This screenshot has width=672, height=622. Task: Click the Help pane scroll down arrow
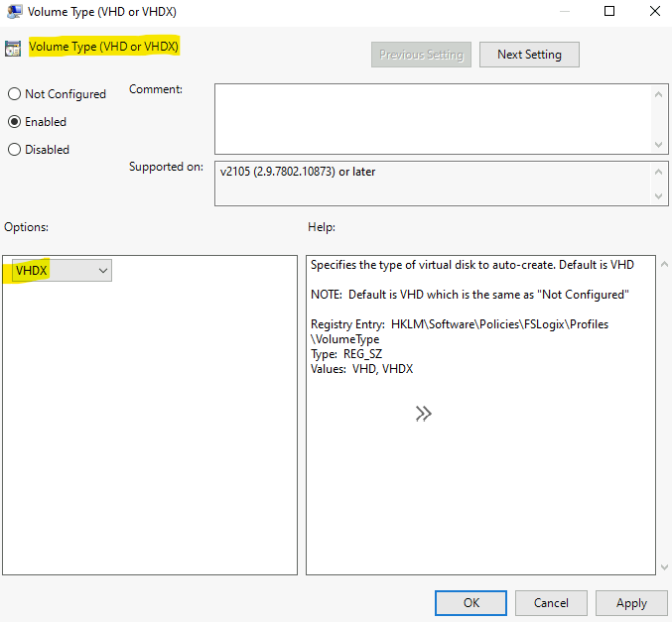coord(664,567)
